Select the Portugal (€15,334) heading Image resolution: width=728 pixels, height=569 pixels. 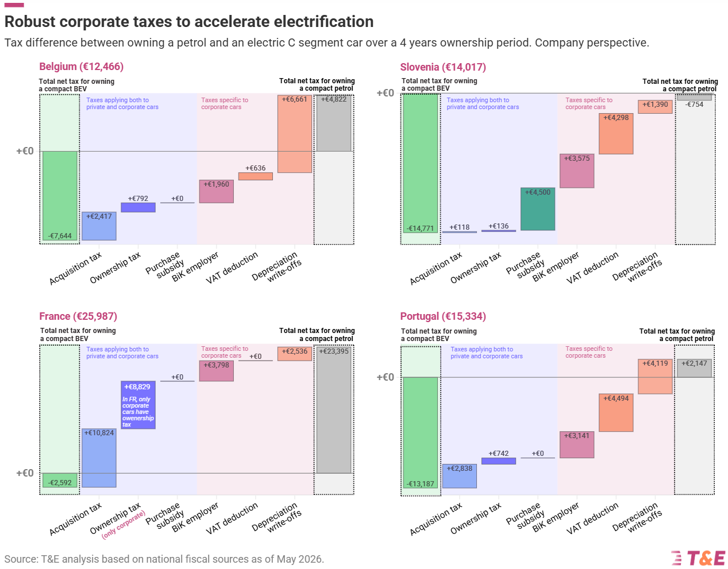click(x=443, y=316)
